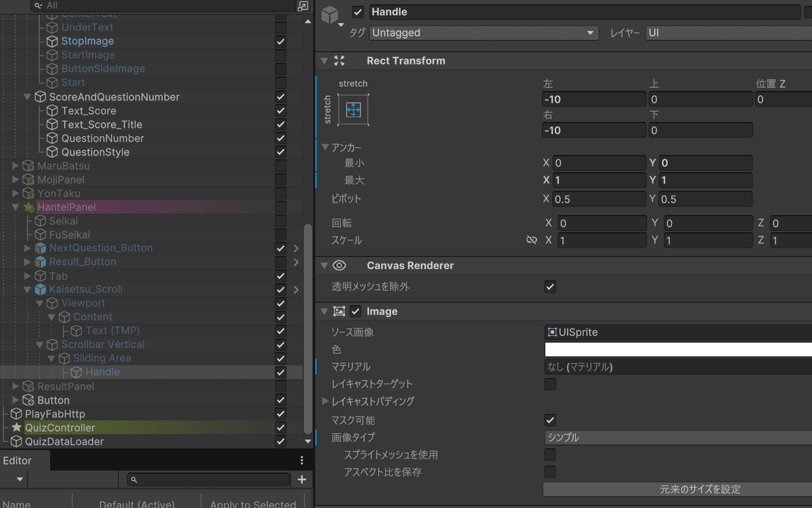Click the cube icon of Sliding Area
Viewport: 812px width, 508px height.
[64, 358]
